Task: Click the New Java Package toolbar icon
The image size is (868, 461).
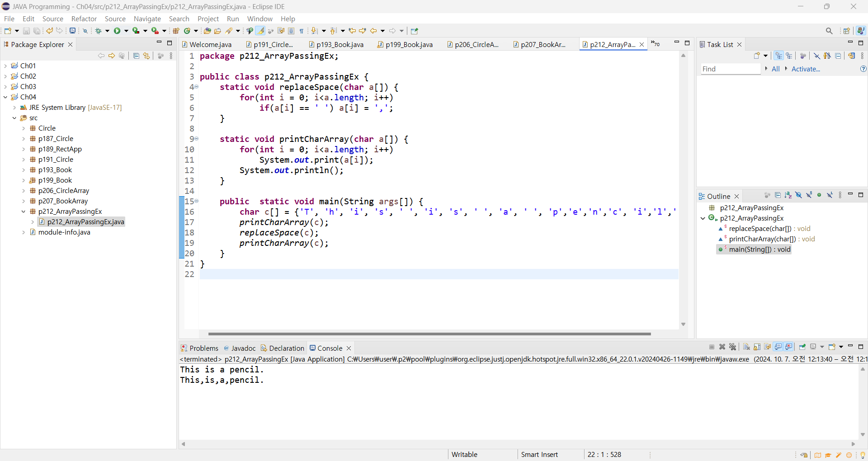Action: pos(176,31)
